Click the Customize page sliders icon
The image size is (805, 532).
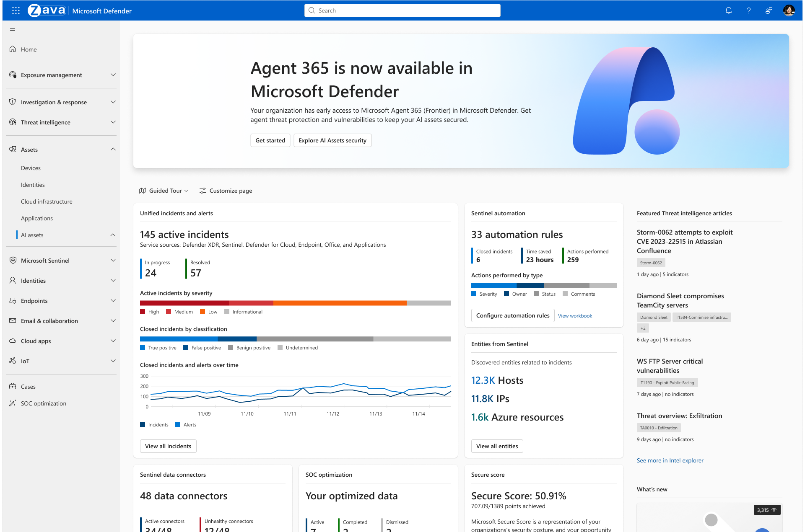click(x=203, y=191)
